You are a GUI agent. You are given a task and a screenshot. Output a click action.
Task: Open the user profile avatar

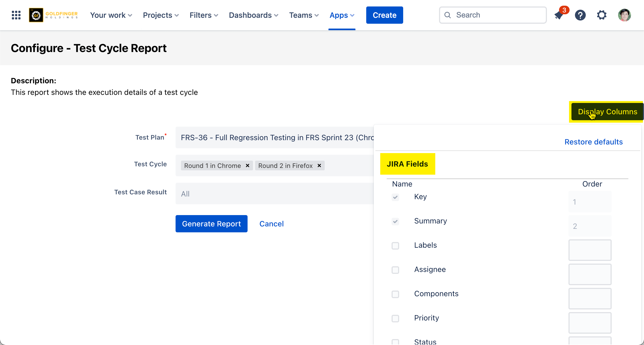pos(624,15)
